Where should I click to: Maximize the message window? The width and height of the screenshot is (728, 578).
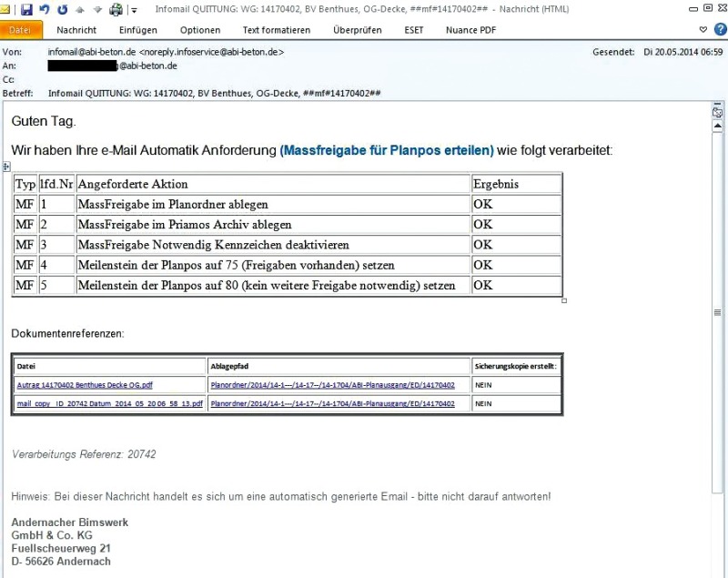(708, 8)
